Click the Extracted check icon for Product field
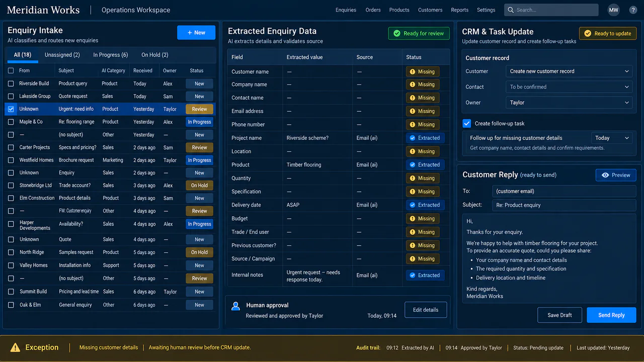The image size is (644, 362). pos(413,165)
